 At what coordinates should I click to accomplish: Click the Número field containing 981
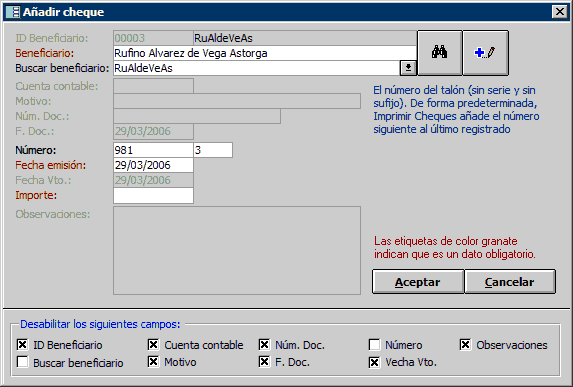click(153, 150)
